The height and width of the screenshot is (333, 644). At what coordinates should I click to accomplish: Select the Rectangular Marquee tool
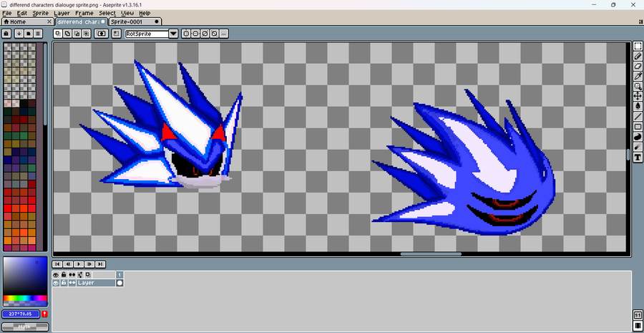click(638, 46)
